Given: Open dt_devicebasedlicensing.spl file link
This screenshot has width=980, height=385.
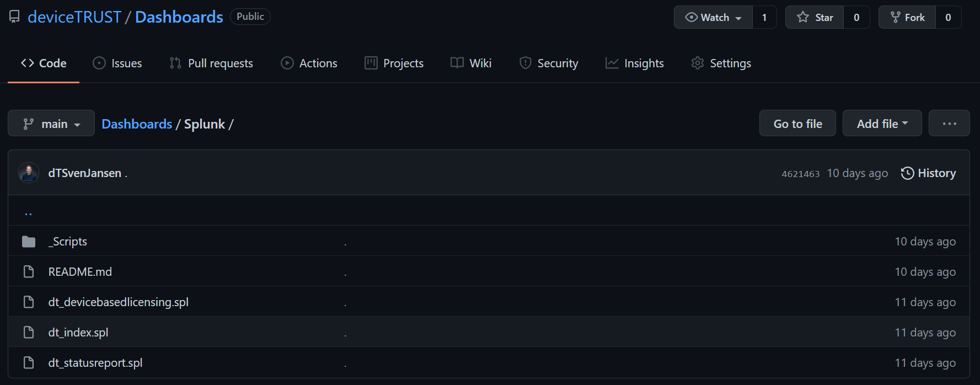Looking at the screenshot, I should [x=119, y=302].
